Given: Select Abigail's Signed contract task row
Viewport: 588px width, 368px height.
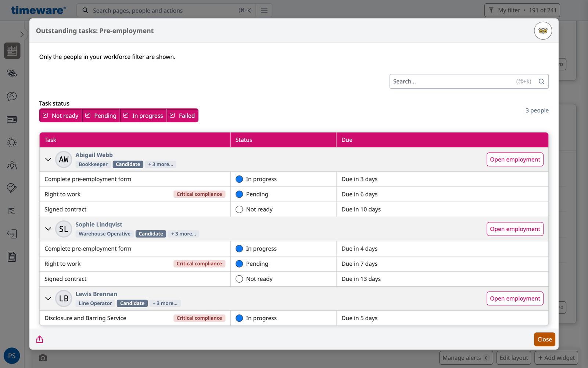Looking at the screenshot, I should (294, 209).
